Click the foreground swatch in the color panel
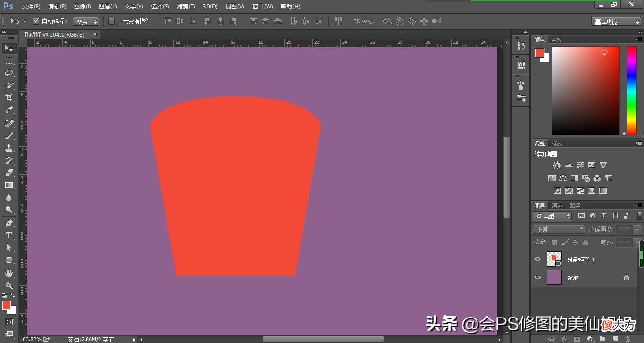Viewport: 644px width, 343px height. (x=540, y=53)
